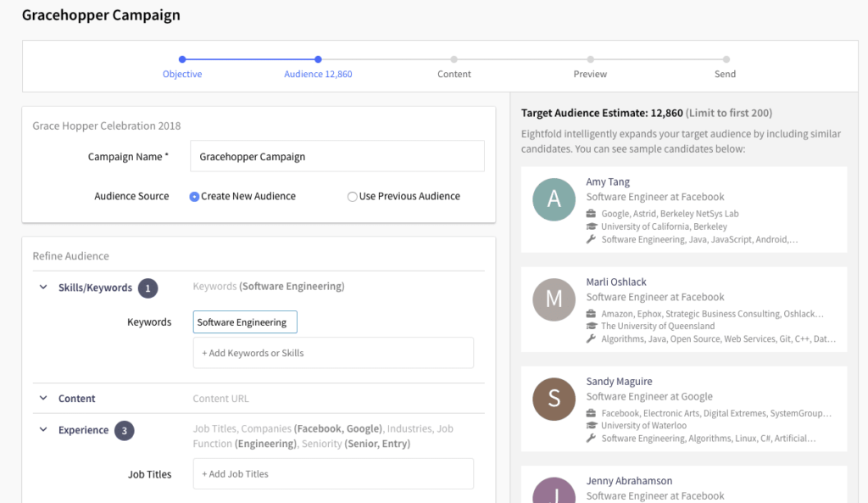This screenshot has height=503, width=868.
Task: Click the Content URL placeholder text
Action: (x=221, y=399)
